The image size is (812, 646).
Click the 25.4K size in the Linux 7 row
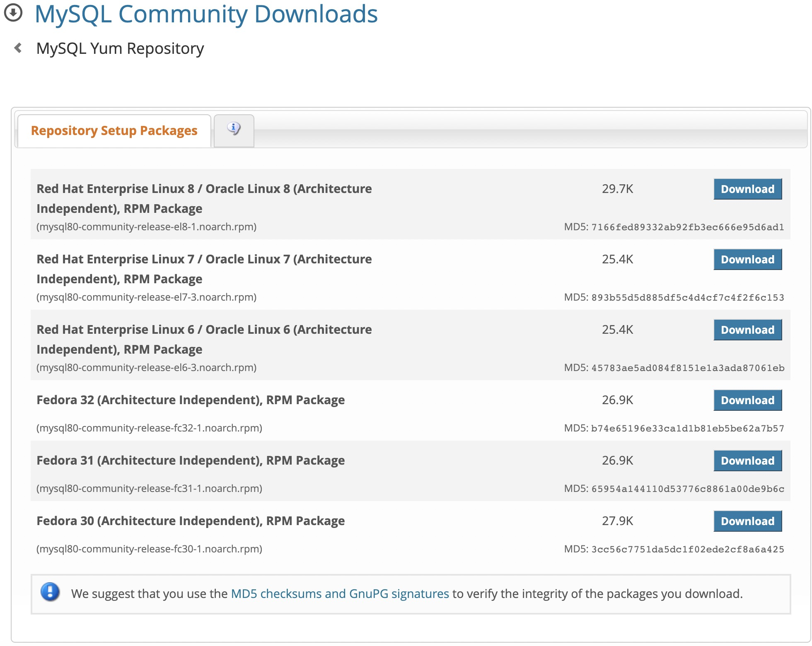(617, 259)
